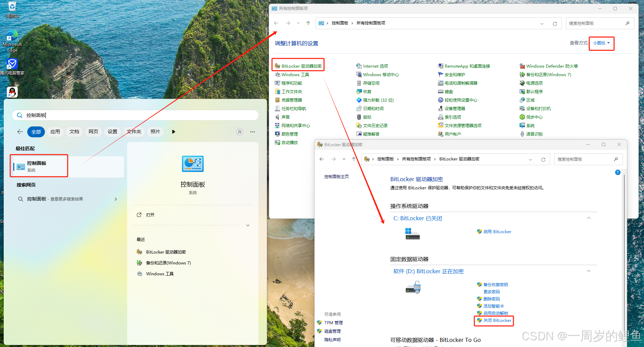Viewport: 644px width, 347px height.
Task: Open 电源选项 item
Action: (531, 83)
